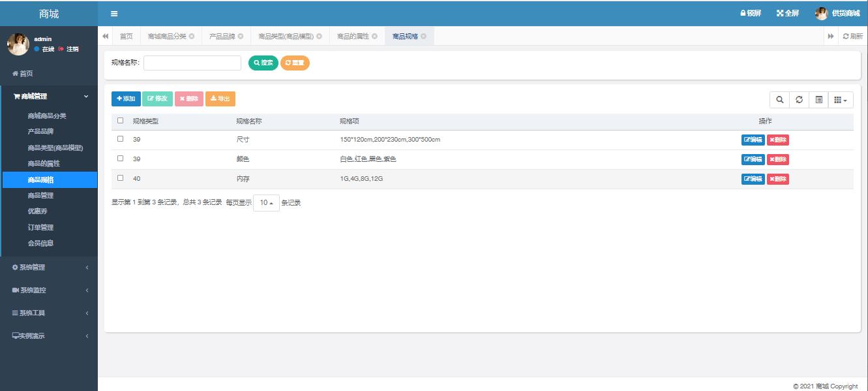Click the 规格名称 search input field
Viewport: 868px width, 391px height.
192,63
